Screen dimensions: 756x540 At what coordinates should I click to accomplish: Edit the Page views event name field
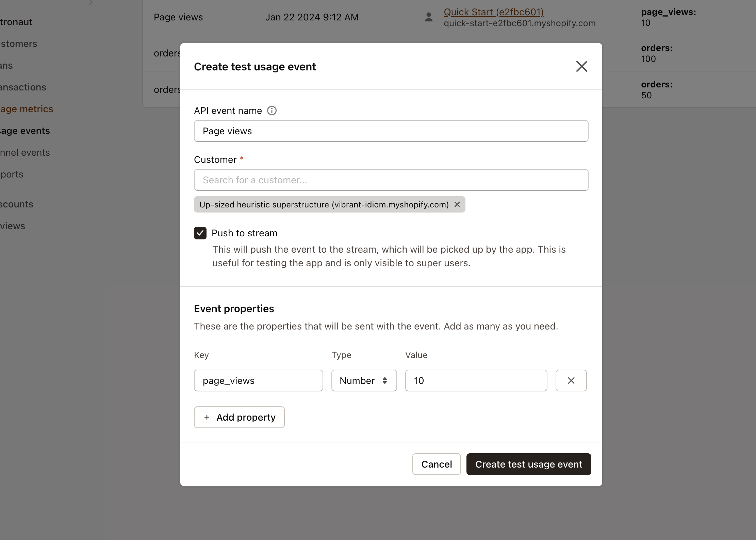click(390, 131)
